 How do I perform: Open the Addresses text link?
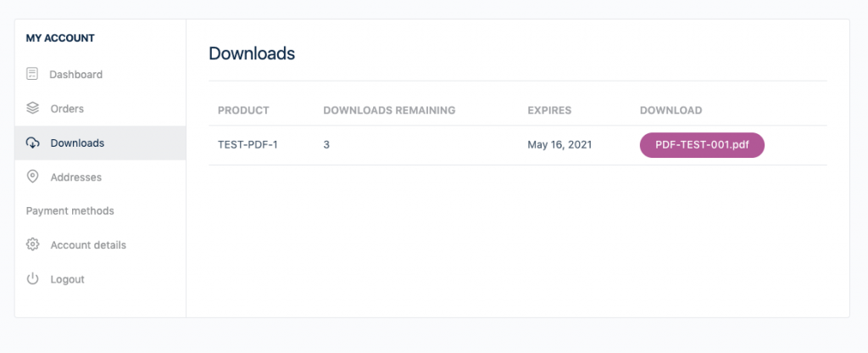click(x=75, y=177)
